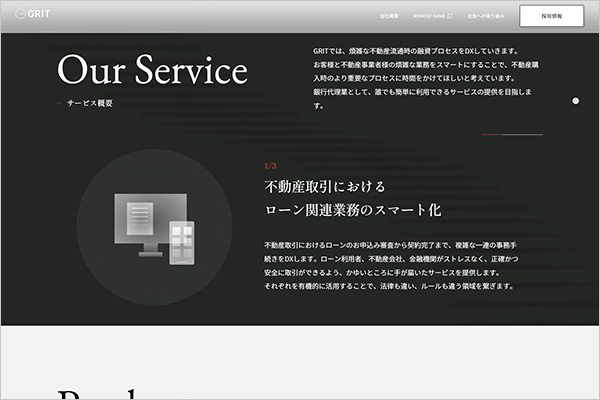Go to 社会への取り組み page
Image resolution: width=600 pixels, height=400 pixels.
[x=483, y=17]
